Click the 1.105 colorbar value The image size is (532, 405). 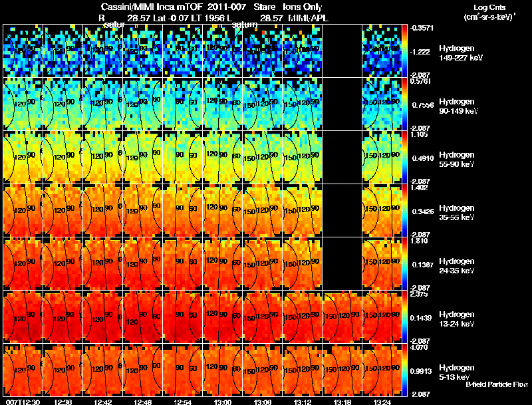[x=419, y=134]
